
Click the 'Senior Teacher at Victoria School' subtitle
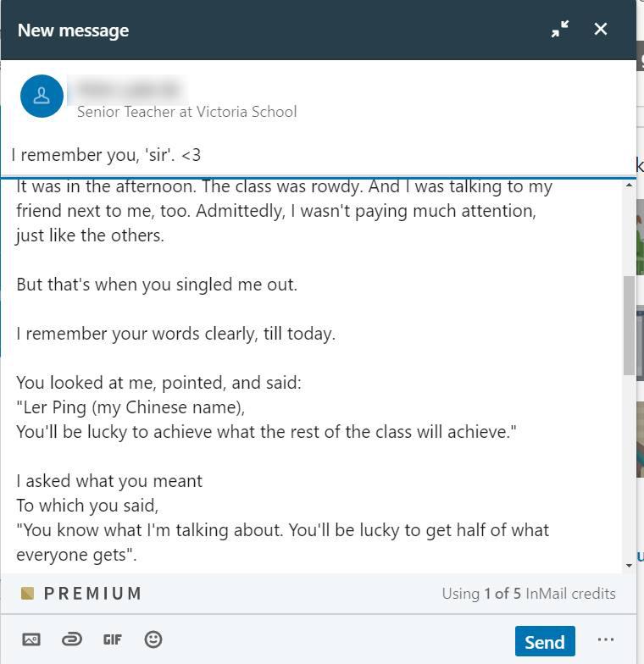click(x=186, y=112)
